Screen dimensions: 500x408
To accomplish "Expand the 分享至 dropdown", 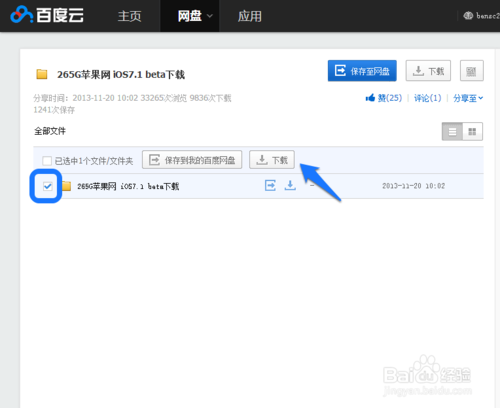I will (468, 98).
